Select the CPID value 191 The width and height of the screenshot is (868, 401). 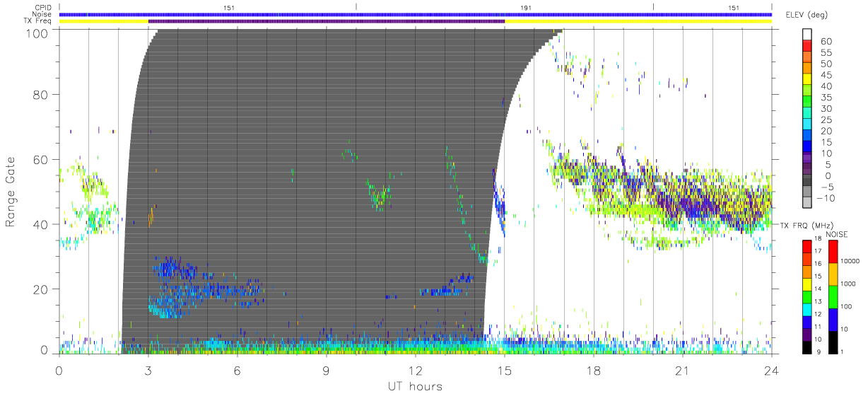click(526, 8)
